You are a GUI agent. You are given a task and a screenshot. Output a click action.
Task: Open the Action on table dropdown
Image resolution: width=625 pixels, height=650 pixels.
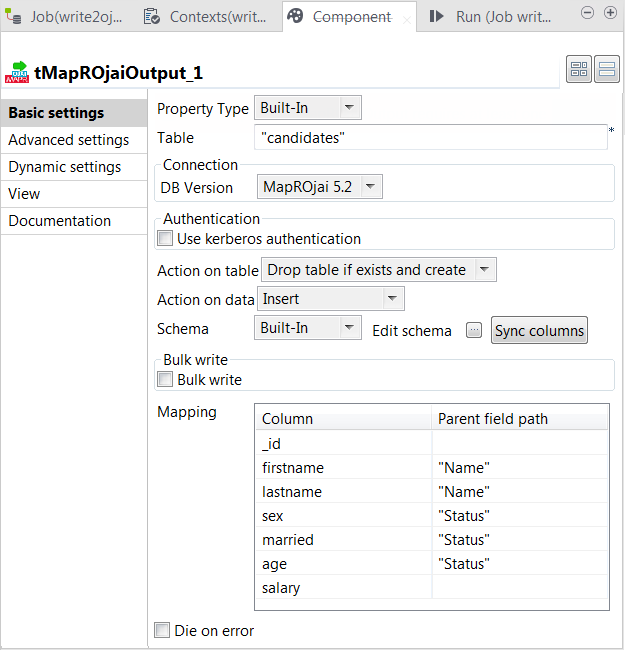378,270
